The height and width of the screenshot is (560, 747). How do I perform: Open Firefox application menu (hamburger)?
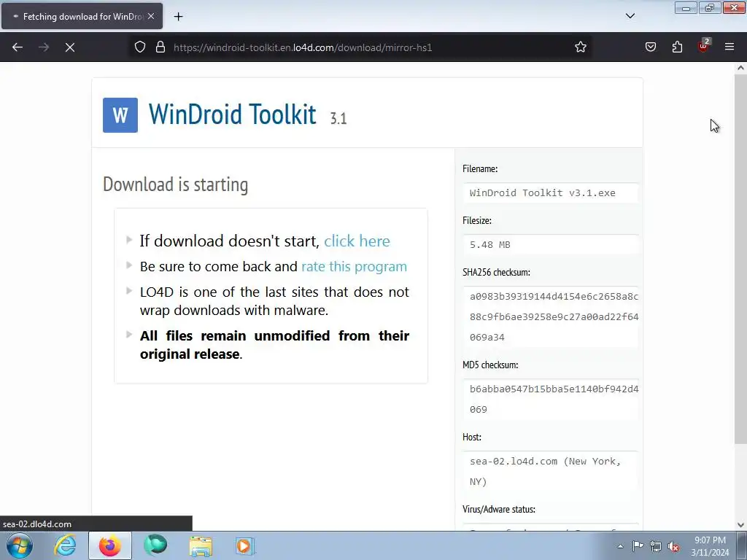point(729,47)
